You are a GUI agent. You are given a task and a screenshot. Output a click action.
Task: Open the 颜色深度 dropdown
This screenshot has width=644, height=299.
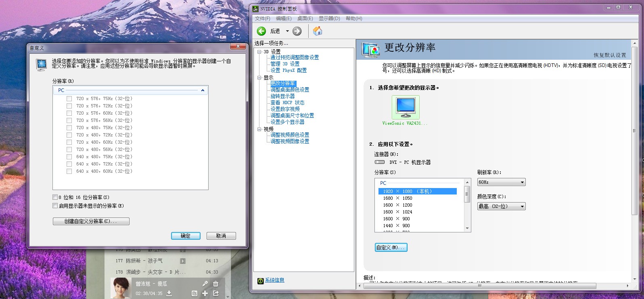point(501,207)
